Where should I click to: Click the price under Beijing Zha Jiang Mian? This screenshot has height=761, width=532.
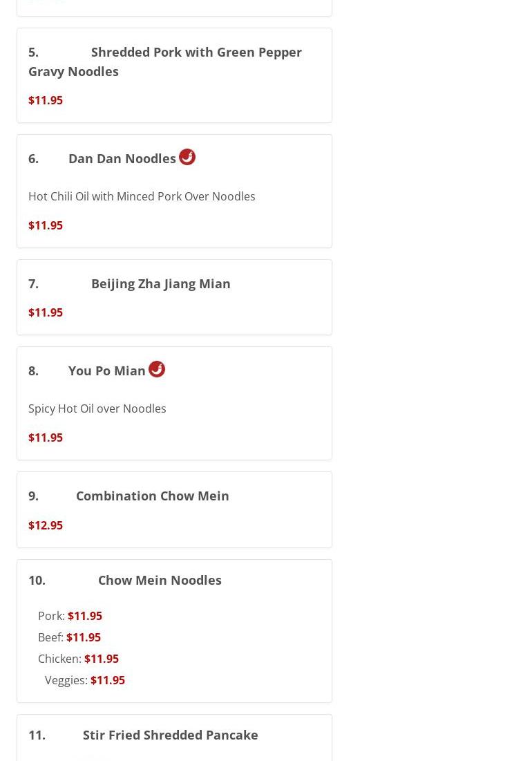tap(46, 312)
